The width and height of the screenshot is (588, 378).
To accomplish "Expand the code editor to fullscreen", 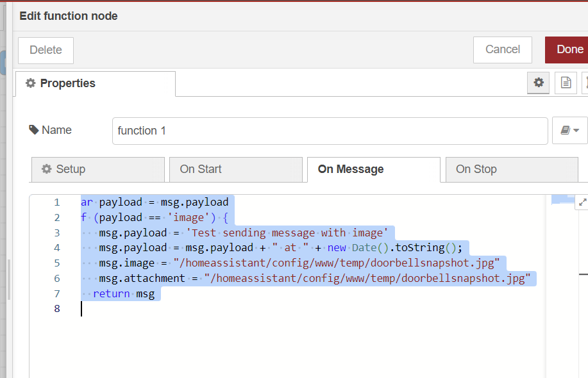I will pyautogui.click(x=582, y=202).
